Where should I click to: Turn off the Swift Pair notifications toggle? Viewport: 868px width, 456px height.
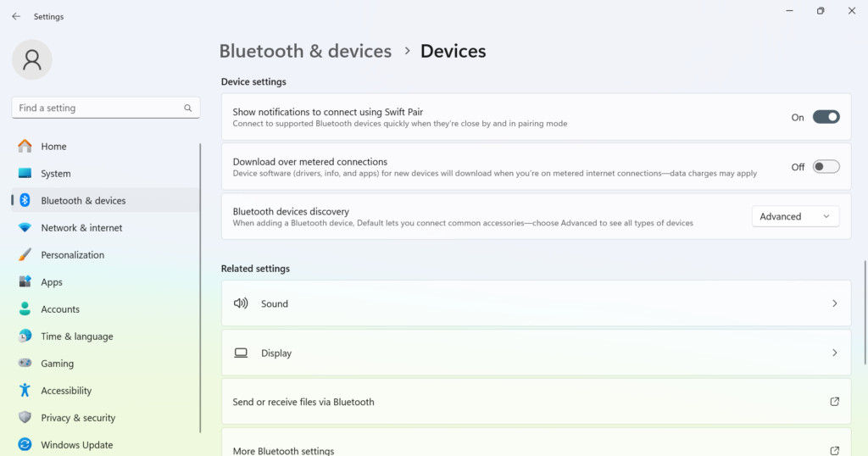tap(826, 117)
